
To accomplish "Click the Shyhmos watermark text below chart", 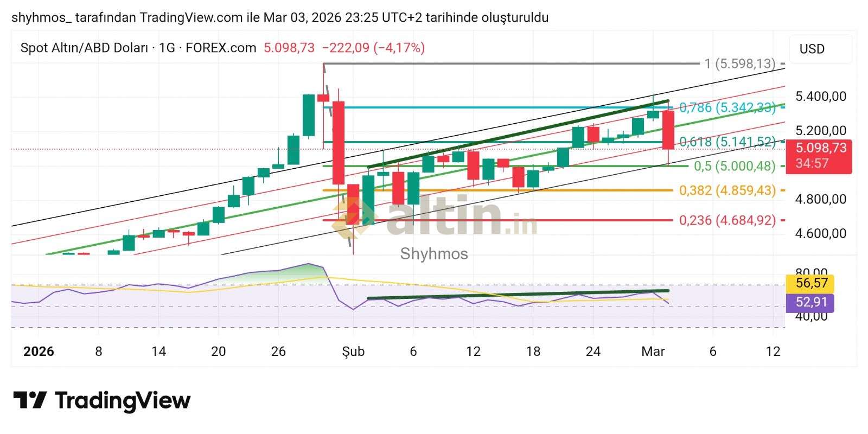I will 434,254.
